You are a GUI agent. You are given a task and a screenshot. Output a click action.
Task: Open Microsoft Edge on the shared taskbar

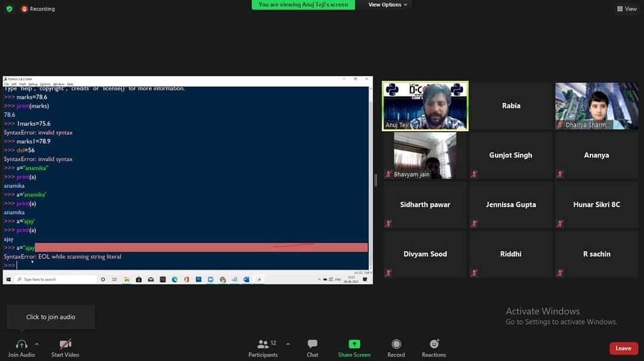[175, 279]
